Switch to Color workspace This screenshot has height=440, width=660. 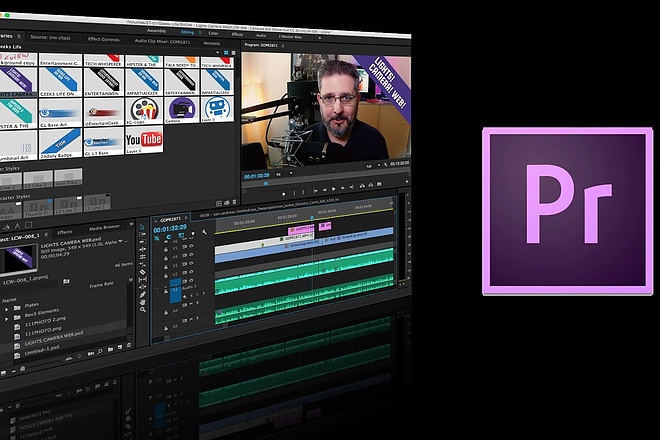[213, 33]
